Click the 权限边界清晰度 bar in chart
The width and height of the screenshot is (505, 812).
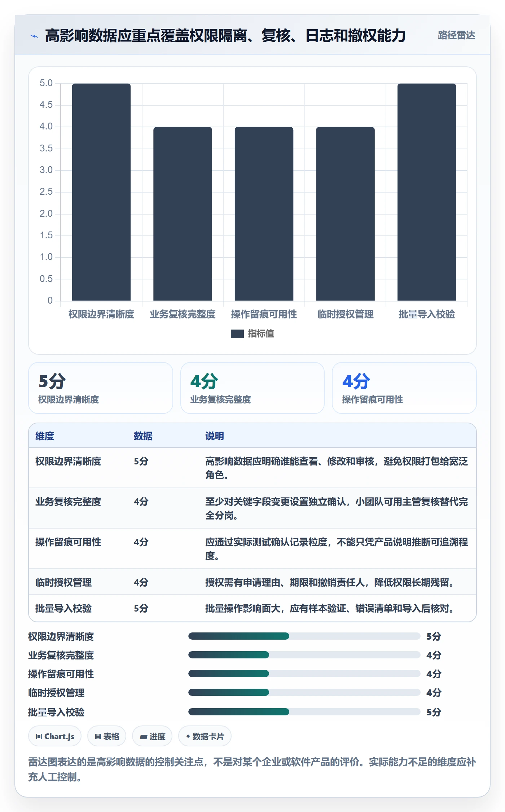click(101, 192)
